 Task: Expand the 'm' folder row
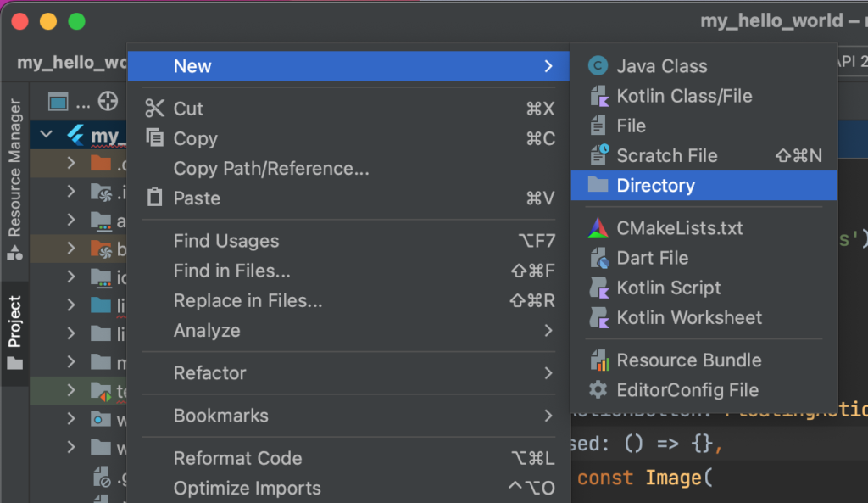[71, 361]
